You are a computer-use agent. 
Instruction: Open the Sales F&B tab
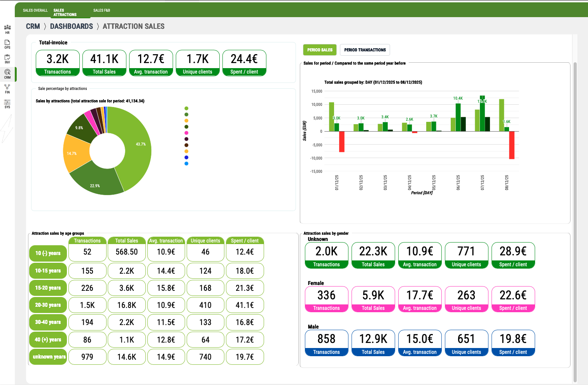[101, 11]
